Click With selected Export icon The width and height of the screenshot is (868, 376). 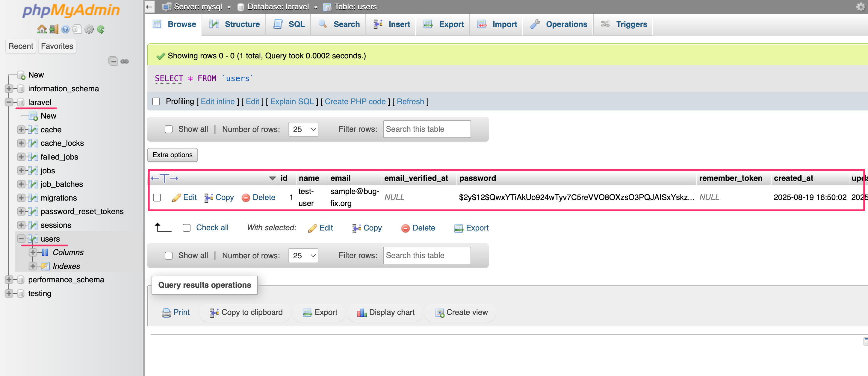coord(459,228)
